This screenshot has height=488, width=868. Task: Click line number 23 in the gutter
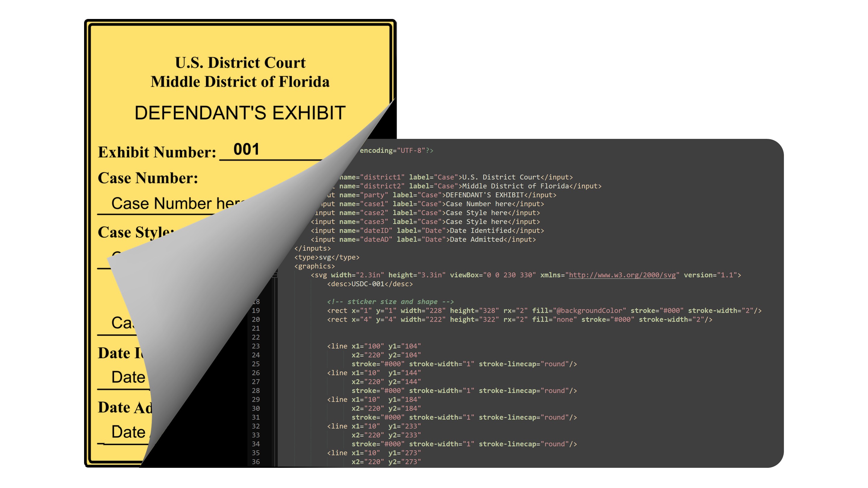point(256,346)
